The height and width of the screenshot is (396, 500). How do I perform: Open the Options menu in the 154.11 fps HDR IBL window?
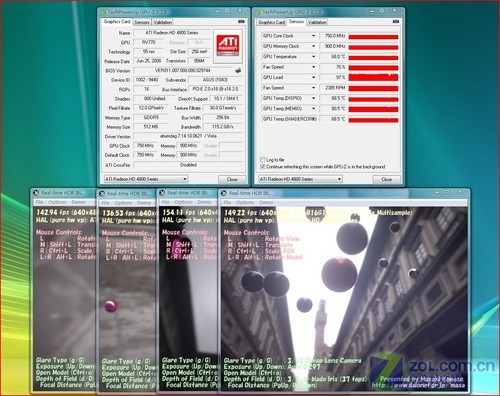coord(183,202)
